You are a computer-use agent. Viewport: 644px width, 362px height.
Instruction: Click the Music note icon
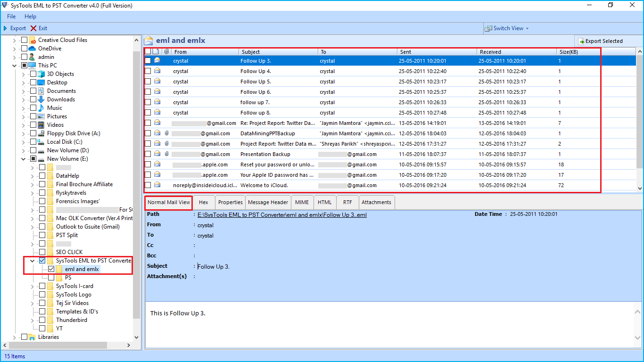tap(41, 108)
